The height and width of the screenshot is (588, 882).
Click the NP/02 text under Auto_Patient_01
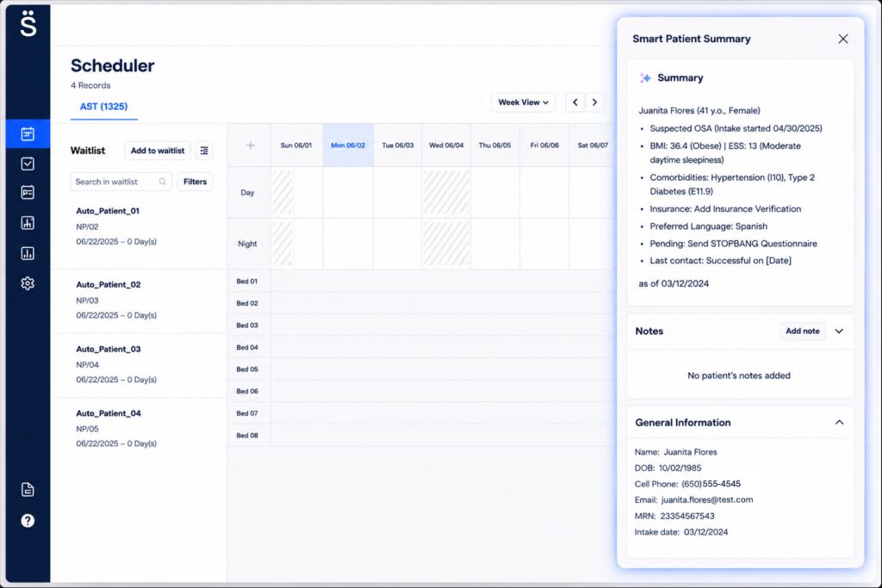[87, 226]
